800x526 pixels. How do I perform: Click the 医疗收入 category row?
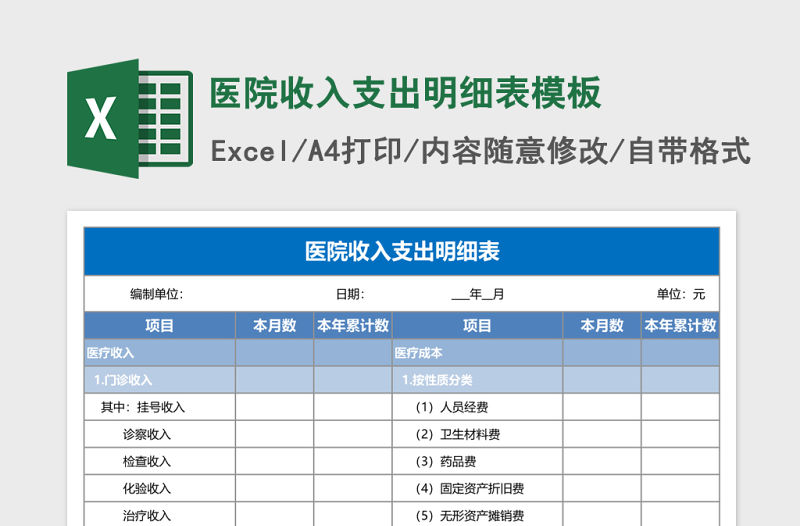[111, 353]
